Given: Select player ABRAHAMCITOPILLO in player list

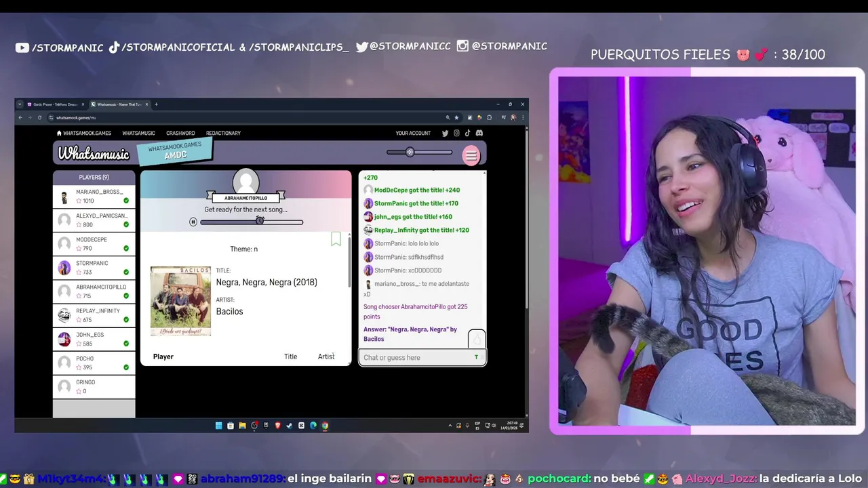Looking at the screenshot, I should pos(94,291).
